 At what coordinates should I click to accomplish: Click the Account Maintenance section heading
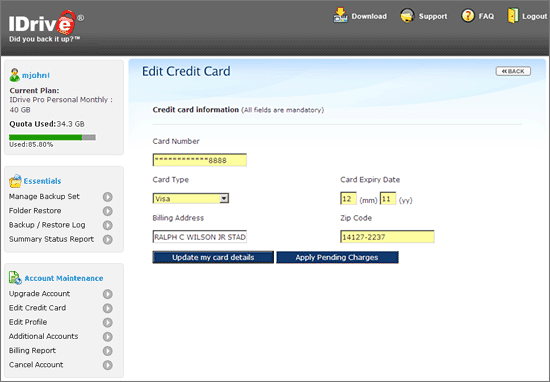pyautogui.click(x=63, y=278)
